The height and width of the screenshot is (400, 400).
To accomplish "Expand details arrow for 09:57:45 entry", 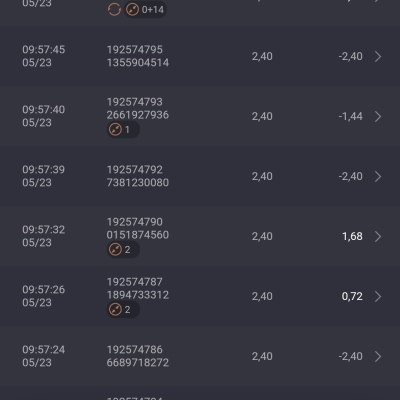I will [x=378, y=56].
